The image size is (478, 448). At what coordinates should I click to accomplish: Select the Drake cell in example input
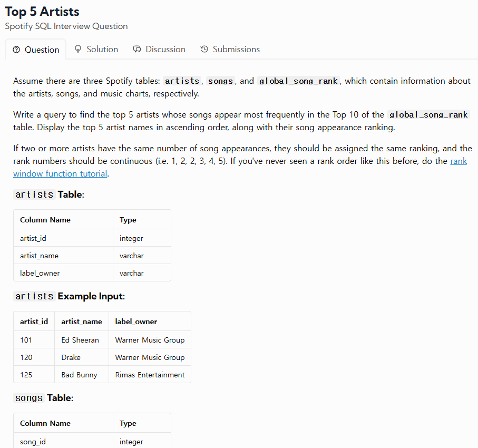tap(81, 357)
